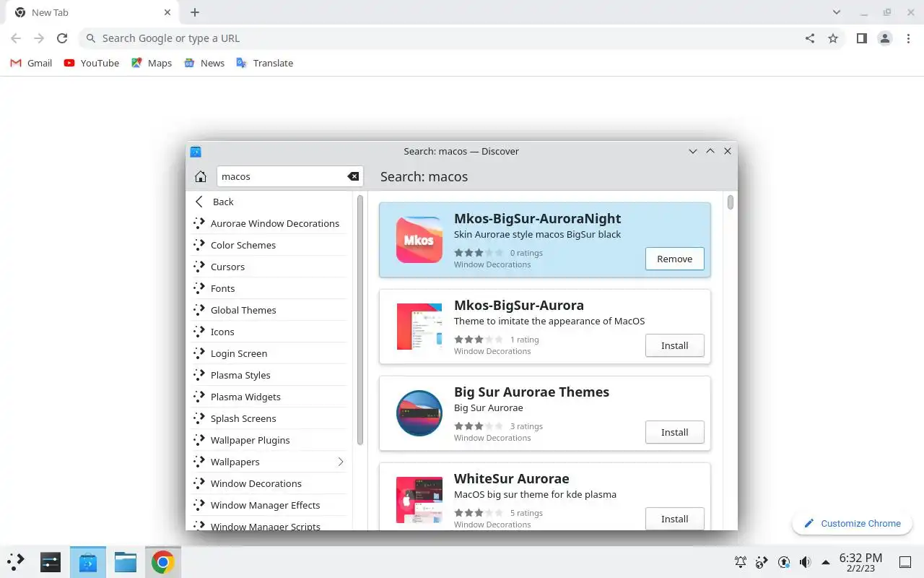Click the Mkos-BigSur-AuroraNight star rating
The height and width of the screenshot is (578, 924).
(479, 253)
